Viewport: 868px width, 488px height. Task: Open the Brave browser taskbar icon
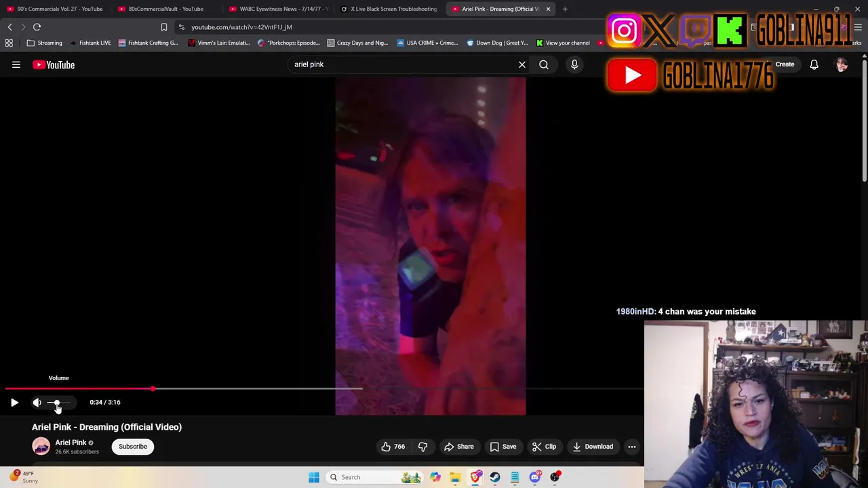point(475,477)
